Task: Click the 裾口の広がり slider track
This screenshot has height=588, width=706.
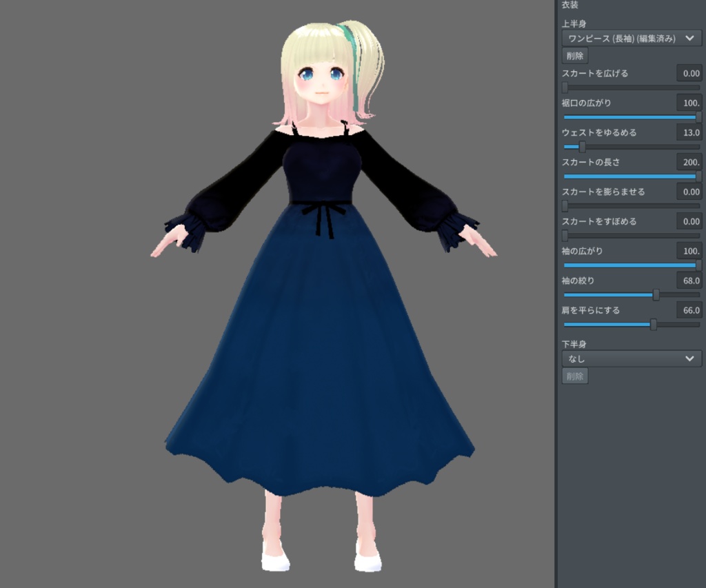Action: 632,117
